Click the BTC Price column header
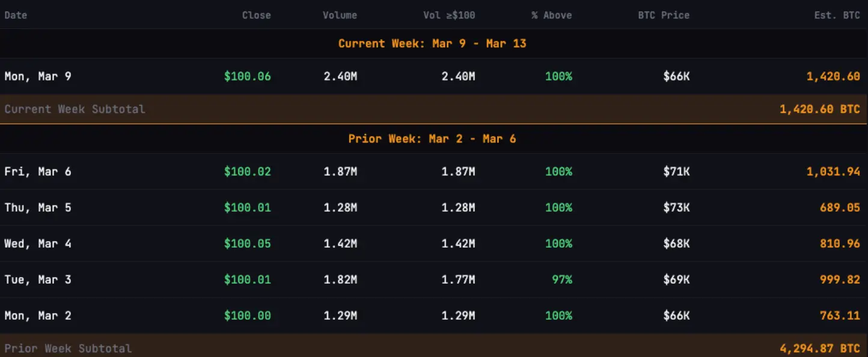Image resolution: width=868 pixels, height=357 pixels. (664, 15)
